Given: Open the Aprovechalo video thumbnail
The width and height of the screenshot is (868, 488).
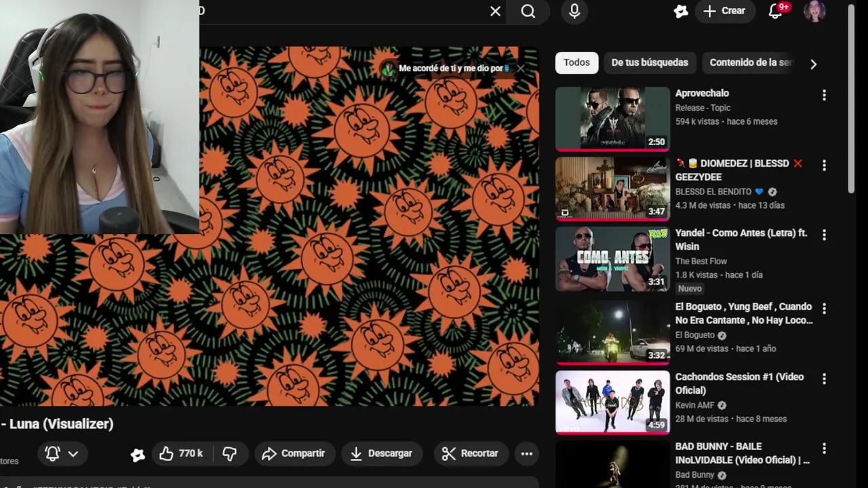Looking at the screenshot, I should 612,119.
